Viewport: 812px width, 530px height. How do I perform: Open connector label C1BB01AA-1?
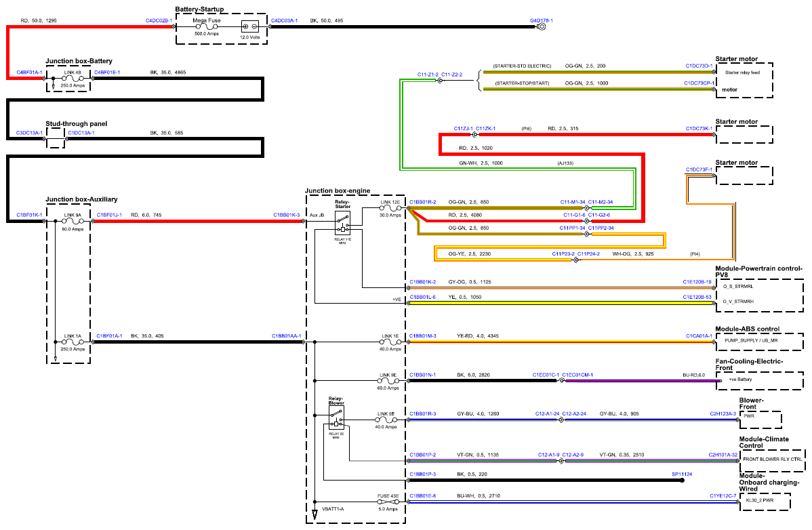287,336
